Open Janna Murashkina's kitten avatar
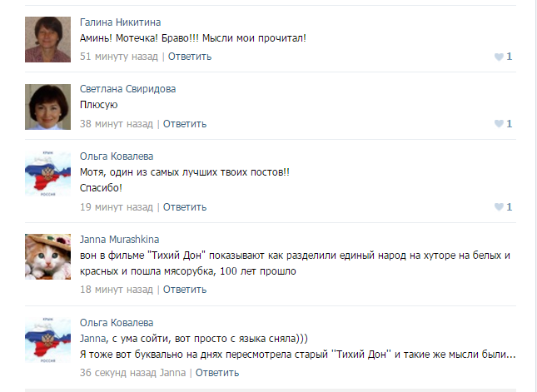 [47, 256]
